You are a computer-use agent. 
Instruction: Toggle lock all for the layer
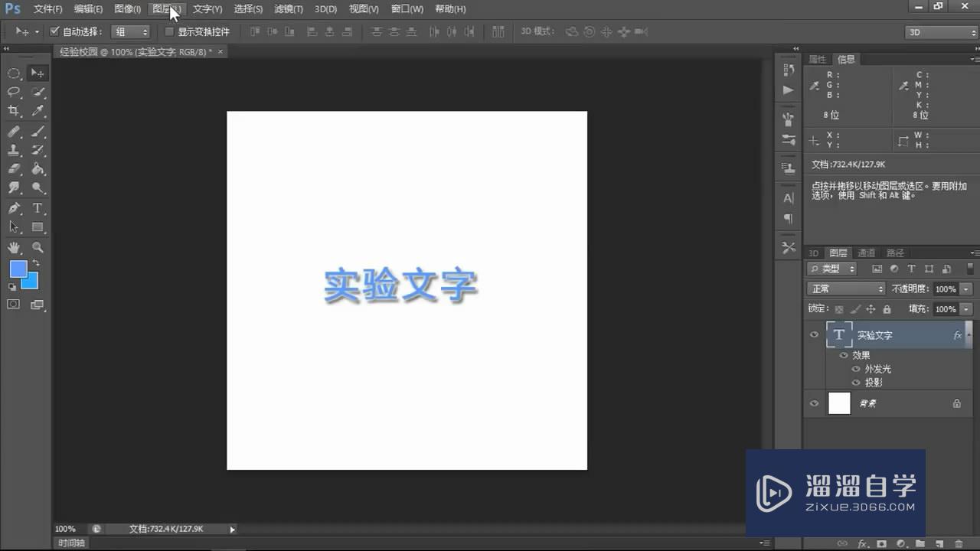click(x=887, y=309)
